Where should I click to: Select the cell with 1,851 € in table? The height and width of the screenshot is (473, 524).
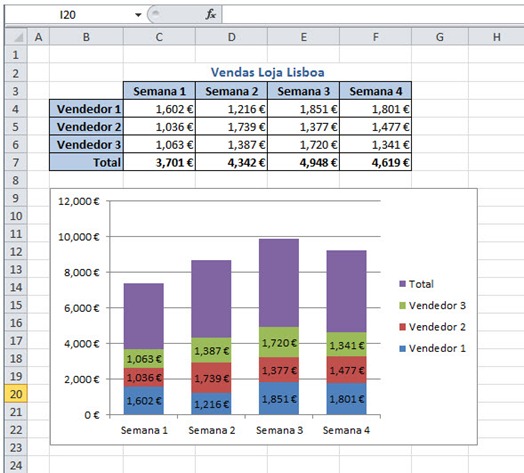(303, 109)
